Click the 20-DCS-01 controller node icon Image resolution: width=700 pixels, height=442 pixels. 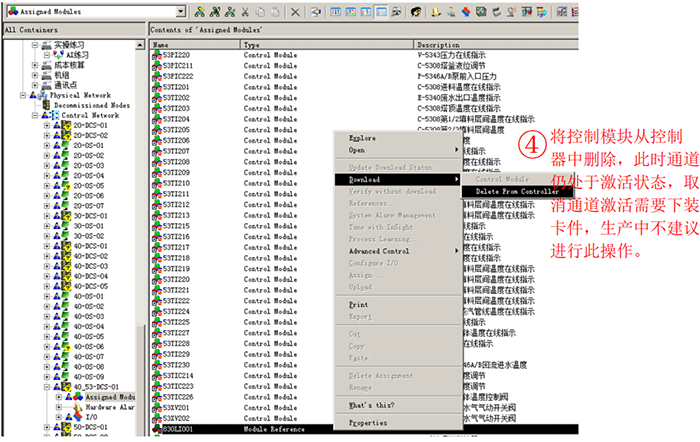(x=65, y=125)
